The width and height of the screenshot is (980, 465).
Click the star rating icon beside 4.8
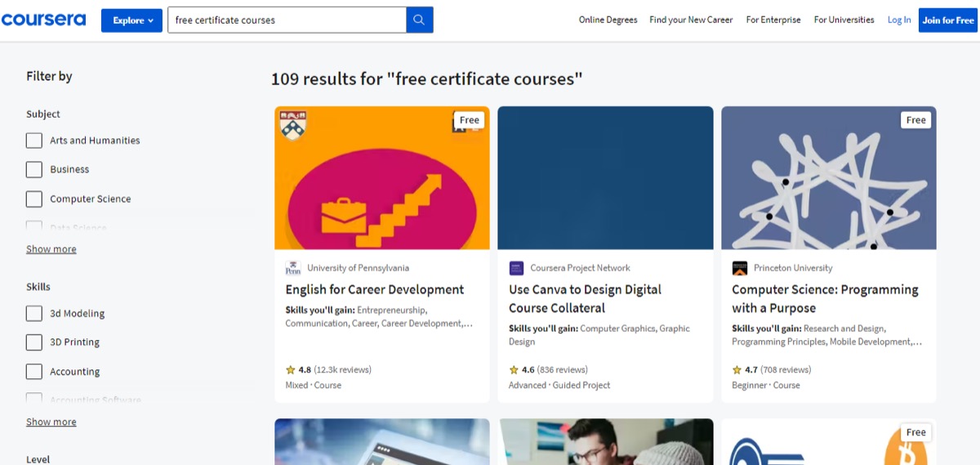pos(290,369)
